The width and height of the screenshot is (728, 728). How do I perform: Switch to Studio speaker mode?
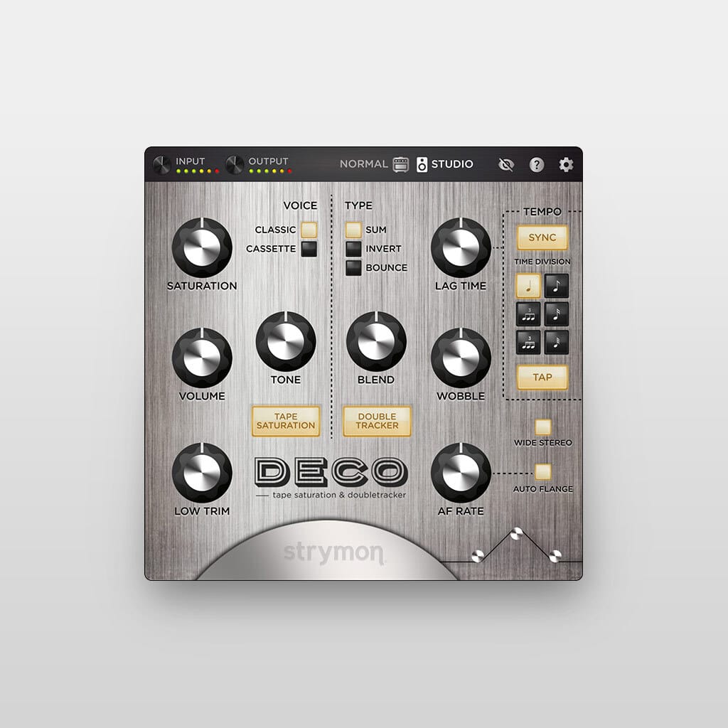(445, 164)
